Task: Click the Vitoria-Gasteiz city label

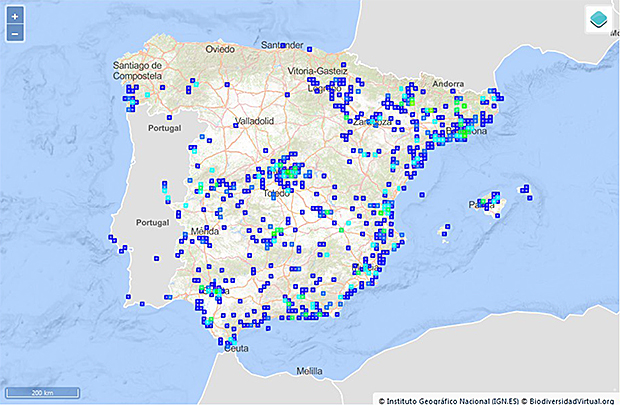Action: (x=316, y=71)
